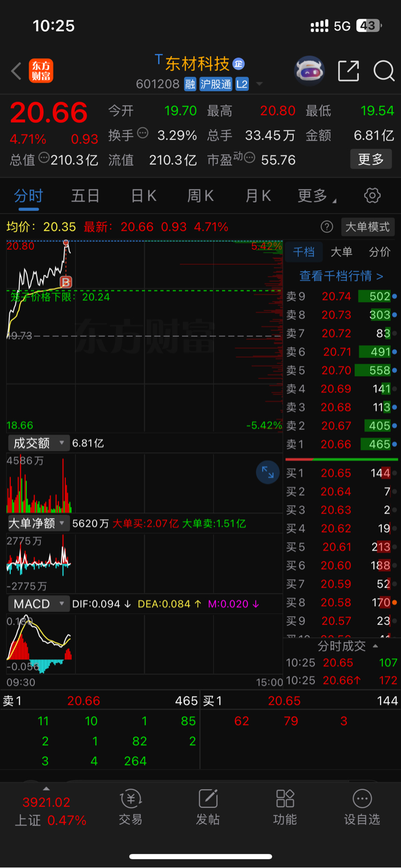Tap the B buy marker on chart
401x868 pixels.
point(66,282)
